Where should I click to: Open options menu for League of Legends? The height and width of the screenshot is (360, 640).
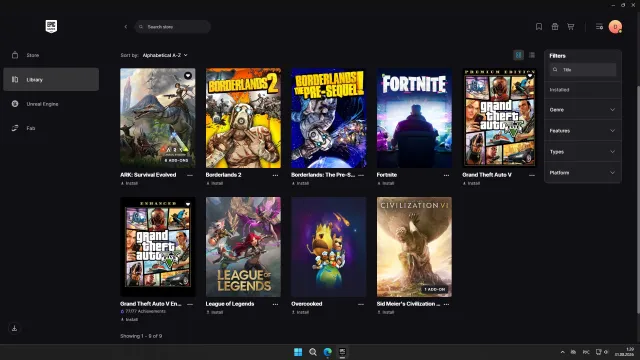pyautogui.click(x=276, y=304)
